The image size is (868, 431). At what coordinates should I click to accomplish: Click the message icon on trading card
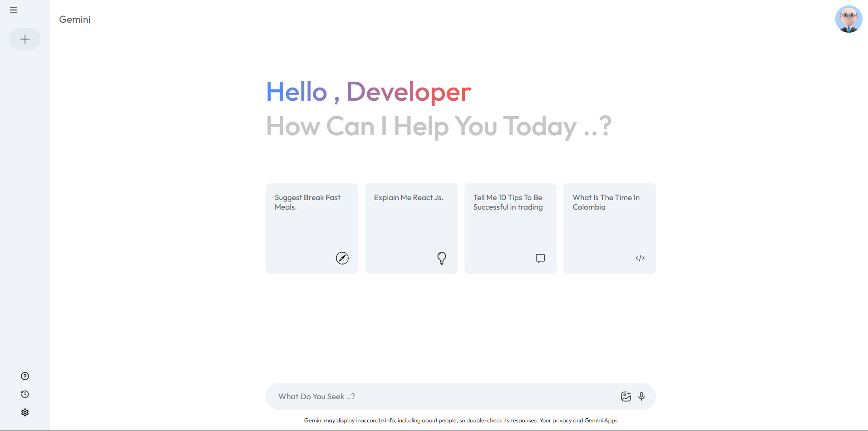pyautogui.click(x=540, y=258)
